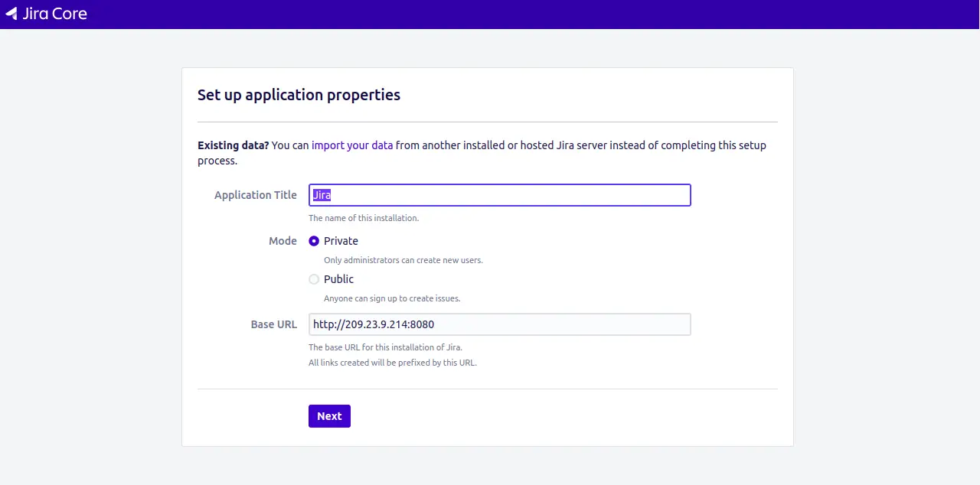Screen dimensions: 980x485
Task: Click "The base URL for this installation" hint
Action: [385, 347]
